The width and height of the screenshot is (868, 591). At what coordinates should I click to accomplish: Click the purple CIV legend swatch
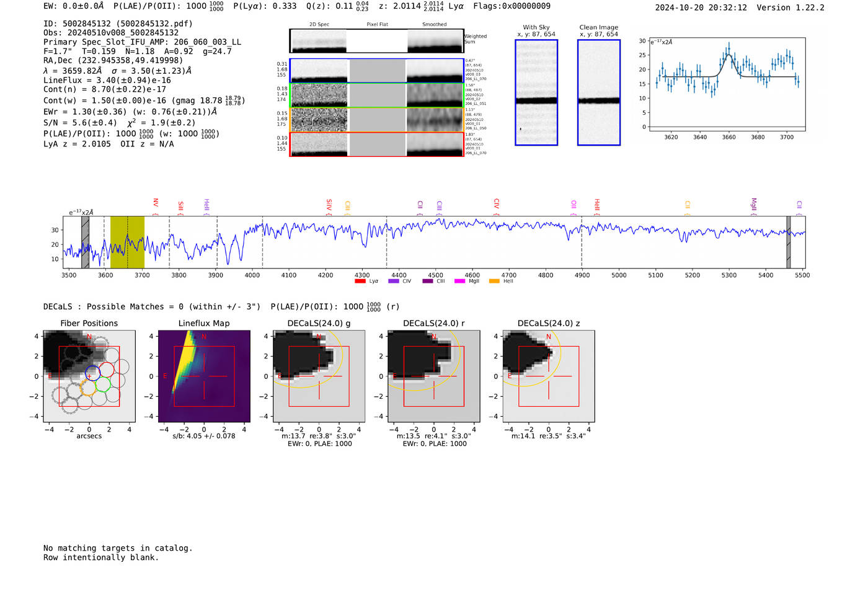(x=393, y=281)
